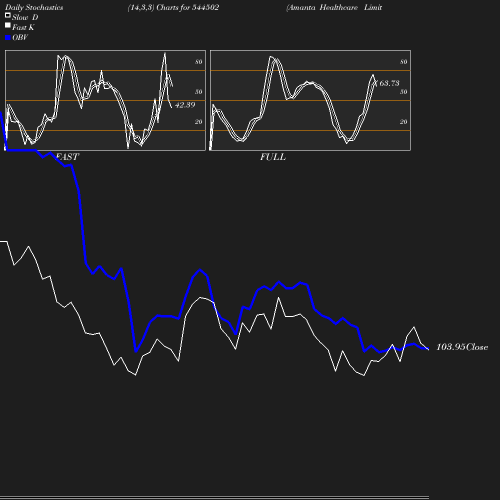Click the 'Amanta Healthcare Limit' title text
500x500 pixels.
click(334, 7)
